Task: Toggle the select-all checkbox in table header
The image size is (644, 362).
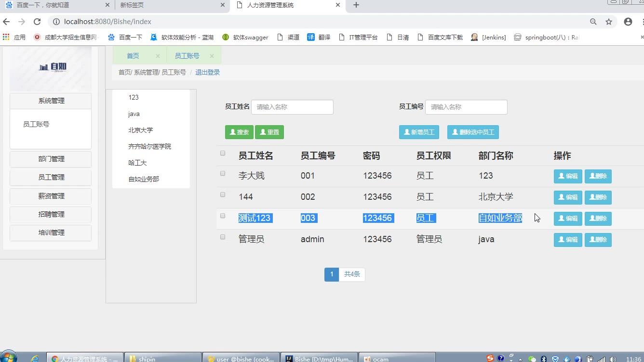Action: 223,154
